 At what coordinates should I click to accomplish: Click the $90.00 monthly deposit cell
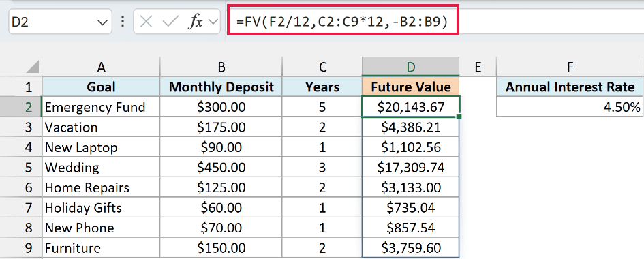221,147
